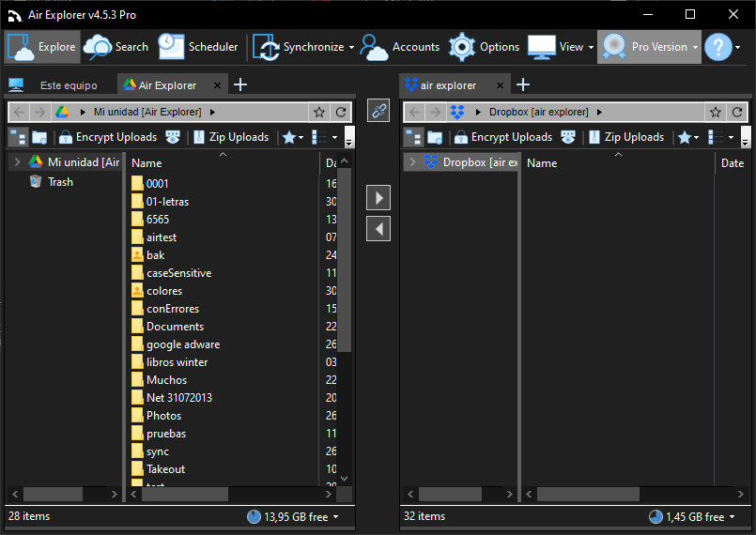756x535 pixels.
Task: Add a new tab in the right pane
Action: coord(523,84)
